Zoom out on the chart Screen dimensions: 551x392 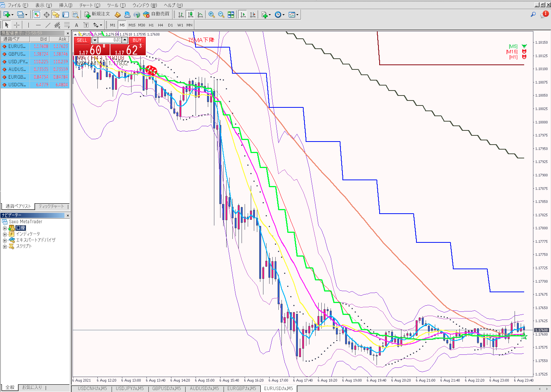(221, 15)
